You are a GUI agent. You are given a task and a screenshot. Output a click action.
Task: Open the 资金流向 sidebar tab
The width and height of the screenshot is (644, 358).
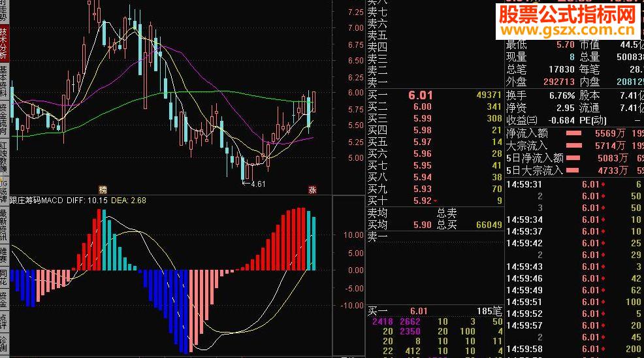(x=4, y=119)
